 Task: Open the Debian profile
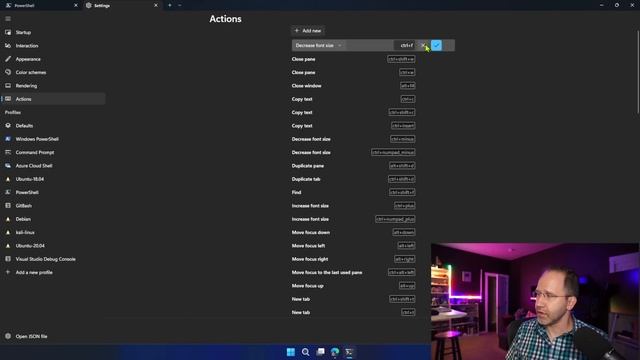(53, 219)
